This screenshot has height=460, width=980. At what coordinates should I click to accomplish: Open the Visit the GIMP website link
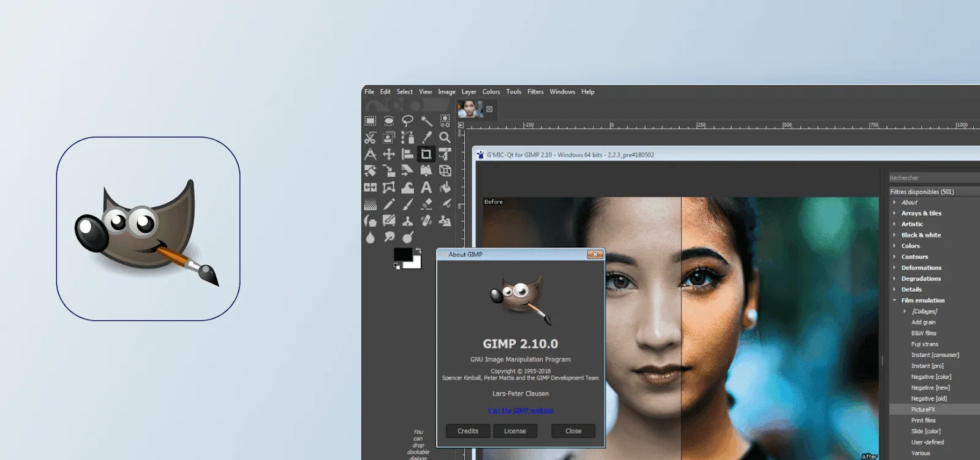coord(521,410)
